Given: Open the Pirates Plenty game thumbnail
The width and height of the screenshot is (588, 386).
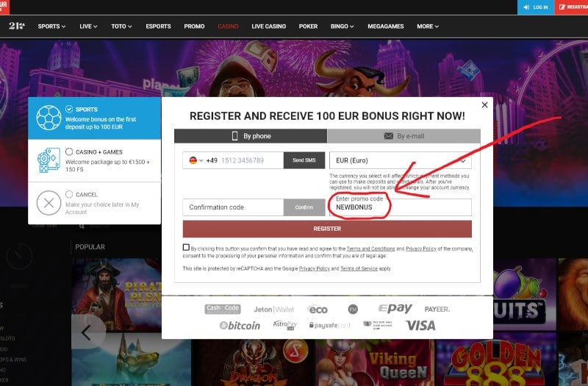Looking at the screenshot, I should pos(116,295).
